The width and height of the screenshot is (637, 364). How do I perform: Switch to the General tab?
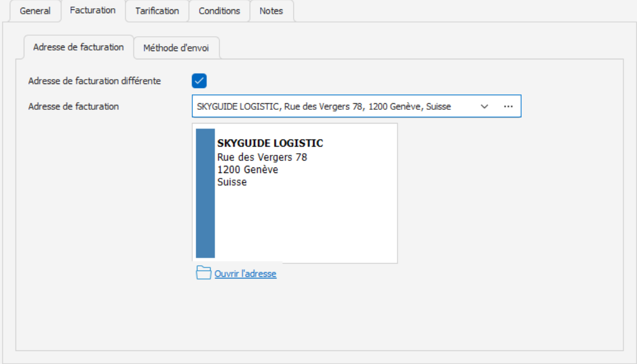(35, 11)
